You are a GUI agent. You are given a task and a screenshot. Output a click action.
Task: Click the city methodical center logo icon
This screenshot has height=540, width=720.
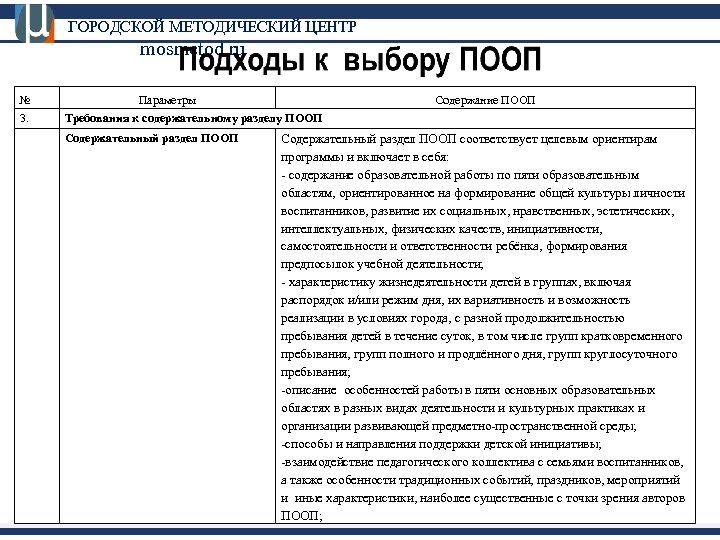[x=35, y=22]
